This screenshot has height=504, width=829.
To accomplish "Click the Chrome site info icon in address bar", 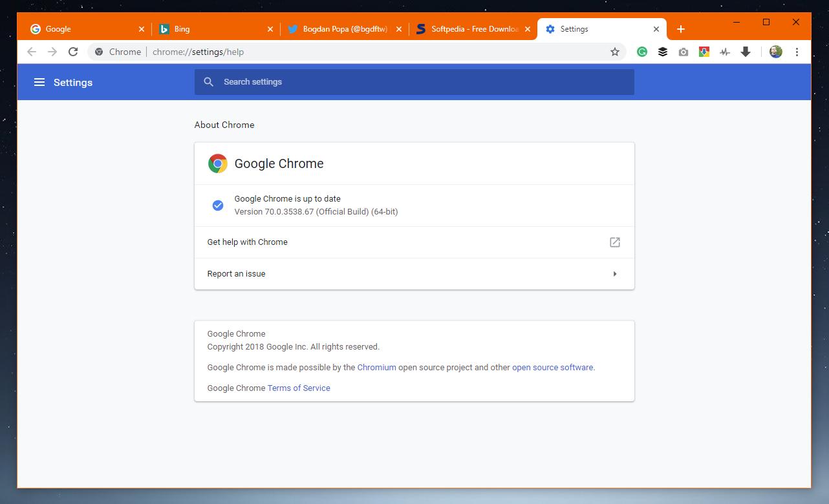I will 99,52.
